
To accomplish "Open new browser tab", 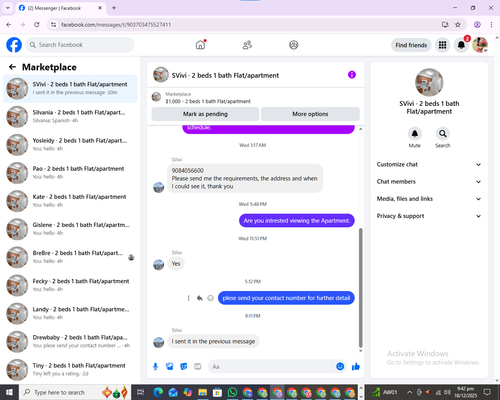I will (114, 8).
